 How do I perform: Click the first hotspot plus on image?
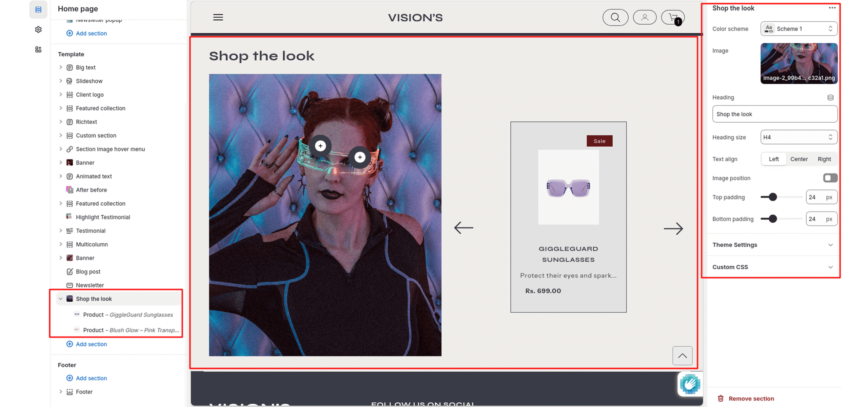coord(320,146)
